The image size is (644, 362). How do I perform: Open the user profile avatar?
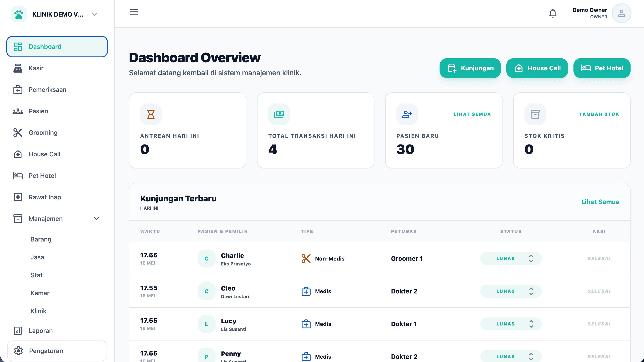[x=622, y=13]
